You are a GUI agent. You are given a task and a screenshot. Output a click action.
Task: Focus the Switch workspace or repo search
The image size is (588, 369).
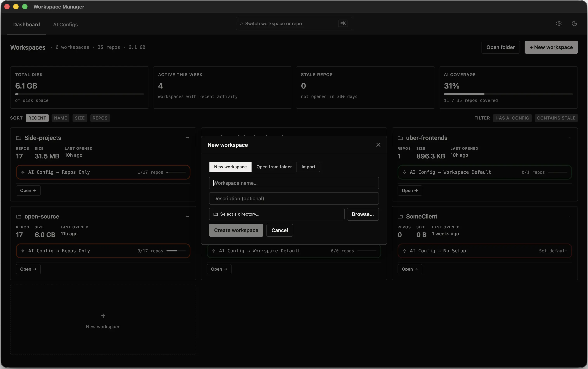click(294, 23)
